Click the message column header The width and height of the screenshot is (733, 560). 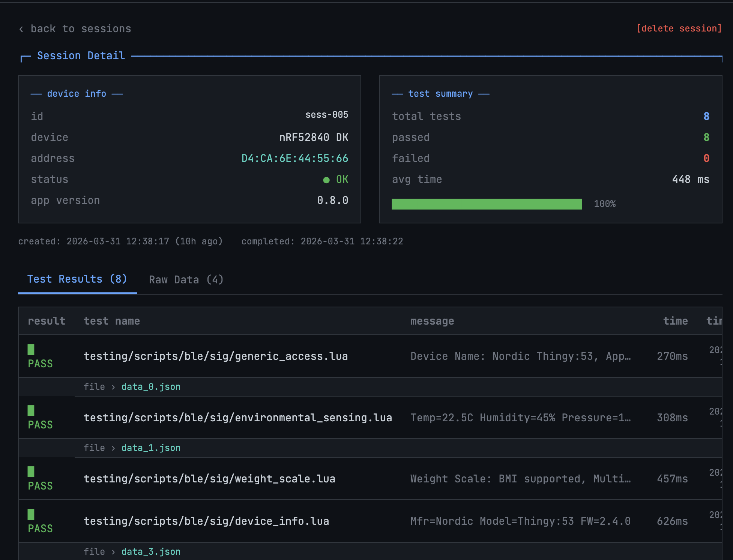click(x=432, y=321)
